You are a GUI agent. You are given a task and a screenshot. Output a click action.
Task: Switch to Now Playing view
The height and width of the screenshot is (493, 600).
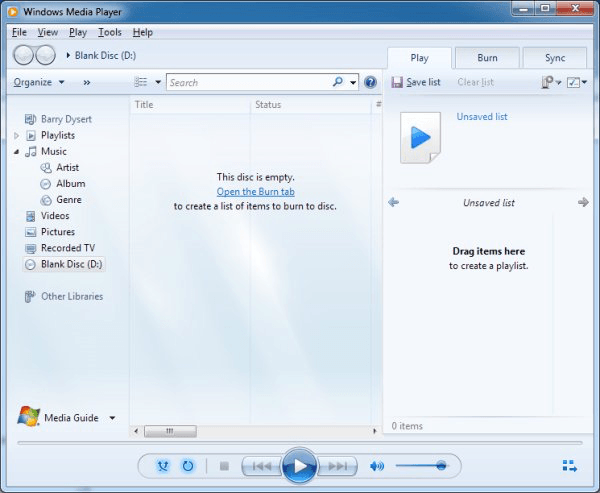pos(569,466)
